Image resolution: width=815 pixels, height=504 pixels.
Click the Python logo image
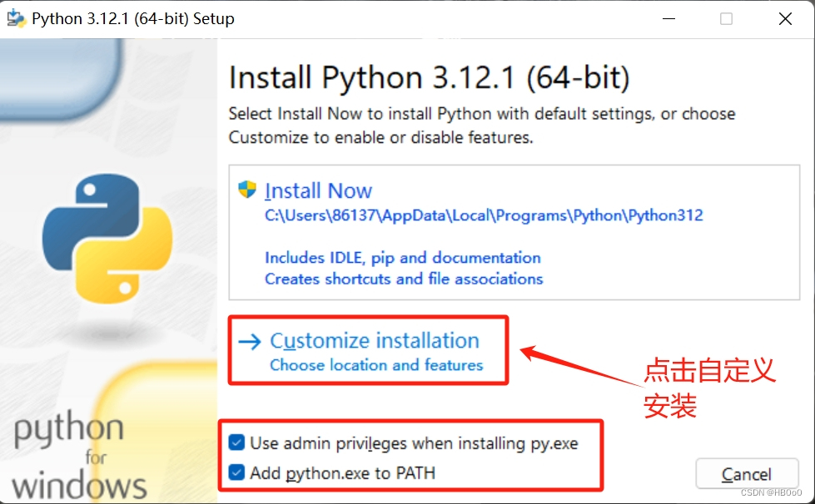coord(107,238)
